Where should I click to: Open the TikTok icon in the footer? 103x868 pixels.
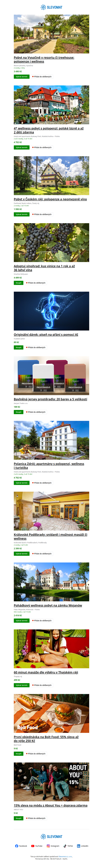coord(65,846)
